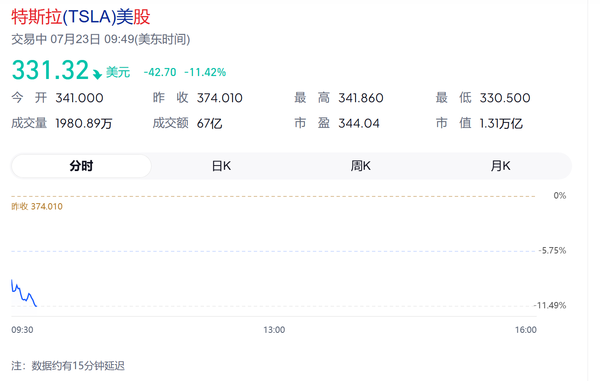Image resolution: width=600 pixels, height=381 pixels.
Task: Switch to the 日K daily chart tab
Action: 221,166
